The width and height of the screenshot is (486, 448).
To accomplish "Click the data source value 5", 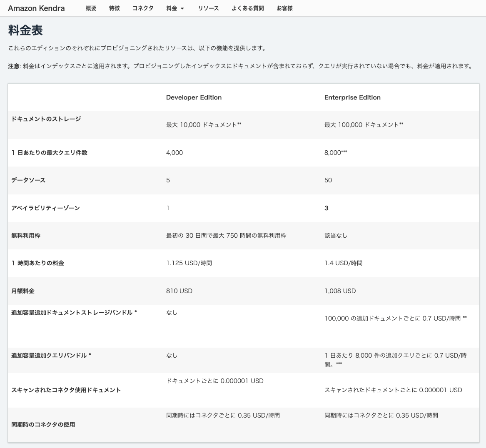I will pyautogui.click(x=168, y=180).
